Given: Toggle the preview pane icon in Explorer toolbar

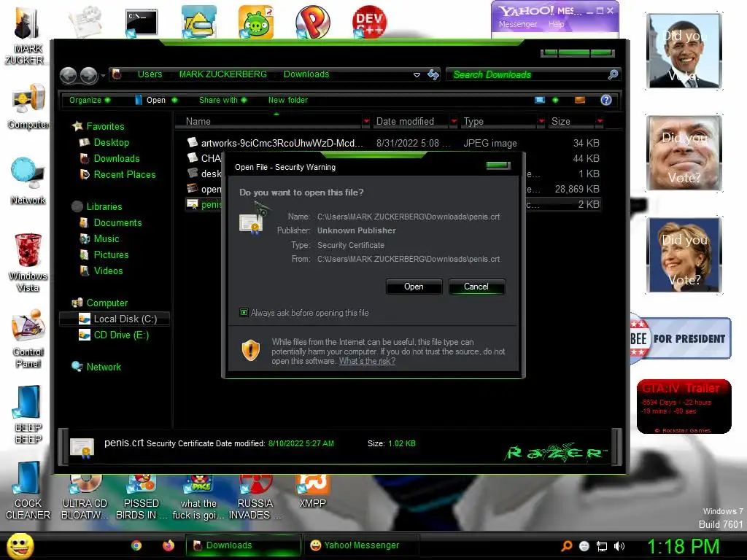Looking at the screenshot, I should 580,100.
